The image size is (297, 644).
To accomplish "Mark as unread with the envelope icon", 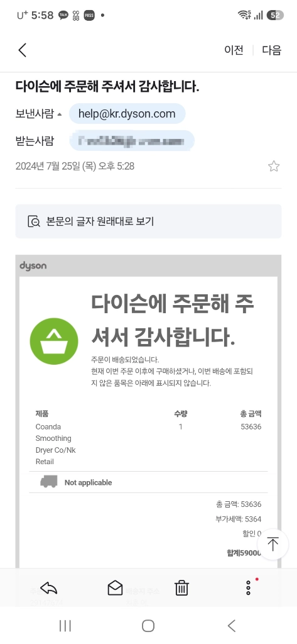I will click(x=115, y=589).
